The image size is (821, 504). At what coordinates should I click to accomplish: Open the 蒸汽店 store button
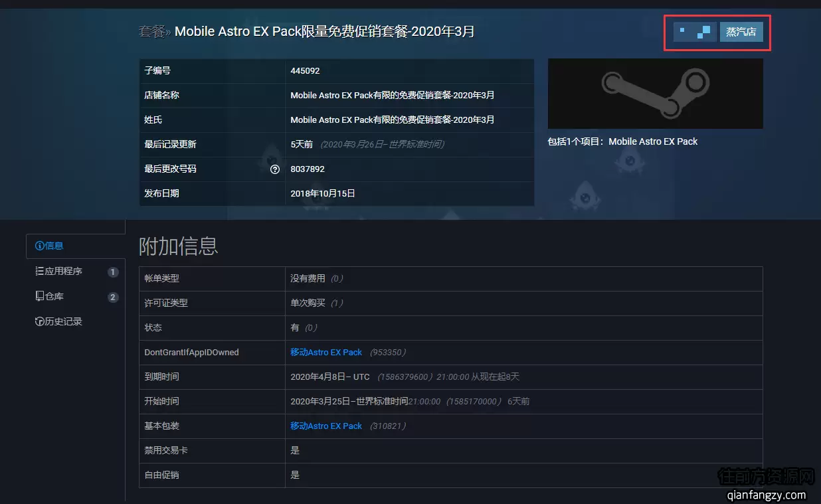741,32
